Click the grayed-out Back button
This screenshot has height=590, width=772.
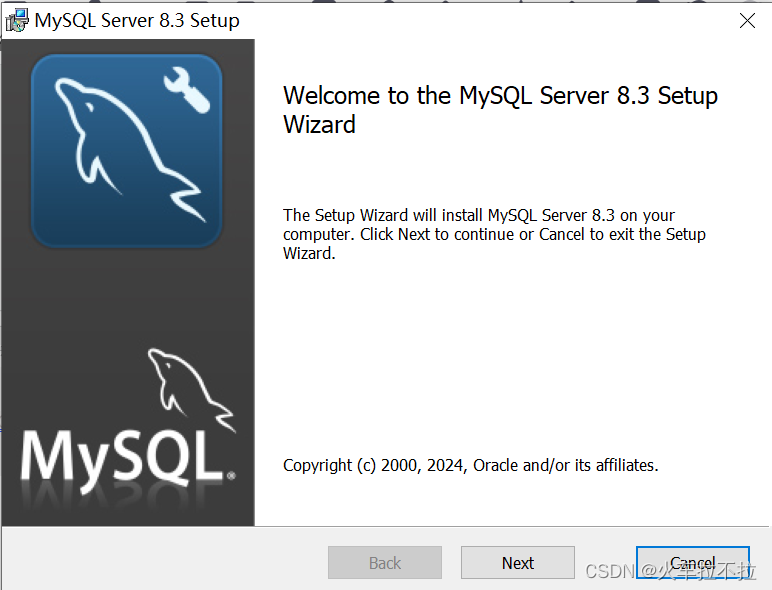(x=385, y=562)
